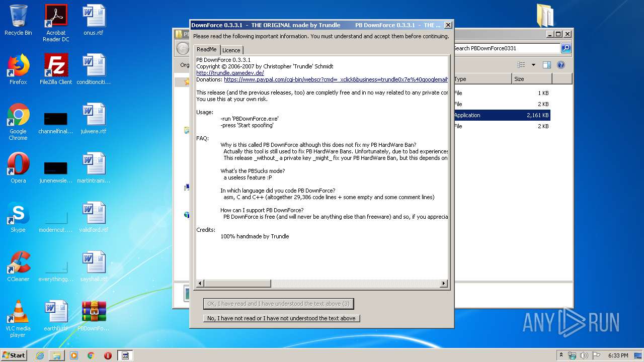Image resolution: width=644 pixels, height=362 pixels.
Task: Open validford.rtf desktop icon
Action: coord(94,217)
